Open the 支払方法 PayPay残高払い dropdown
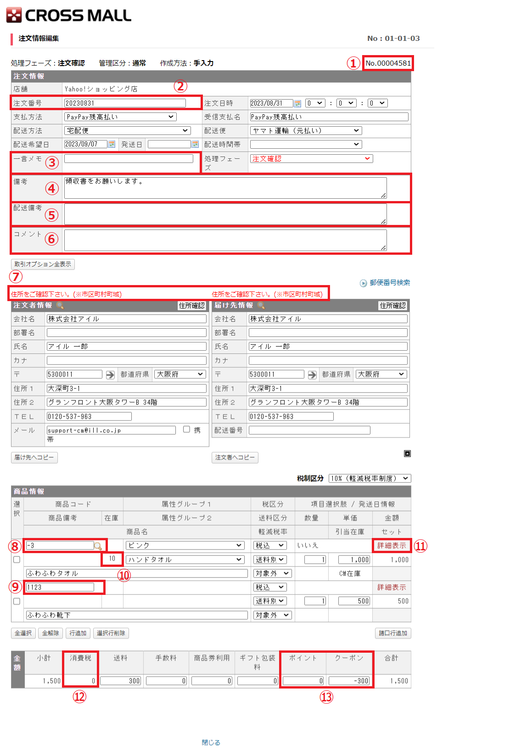Viewport: 532px width, 756px height. coord(120,117)
